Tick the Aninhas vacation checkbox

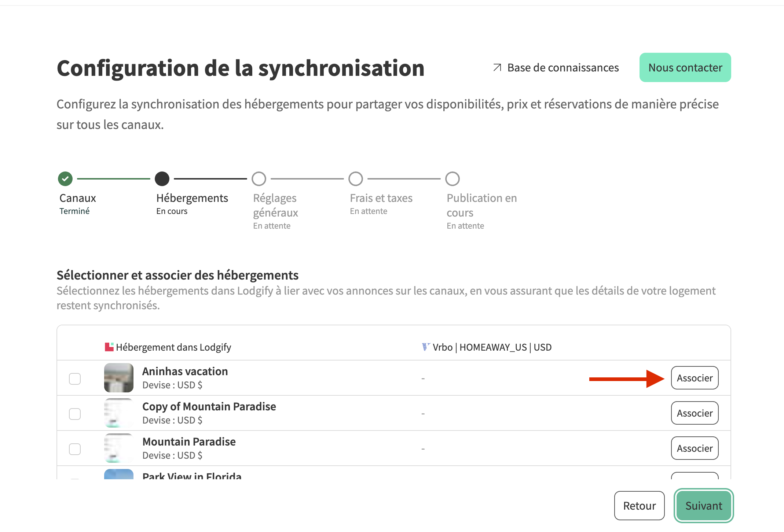pyautogui.click(x=75, y=378)
